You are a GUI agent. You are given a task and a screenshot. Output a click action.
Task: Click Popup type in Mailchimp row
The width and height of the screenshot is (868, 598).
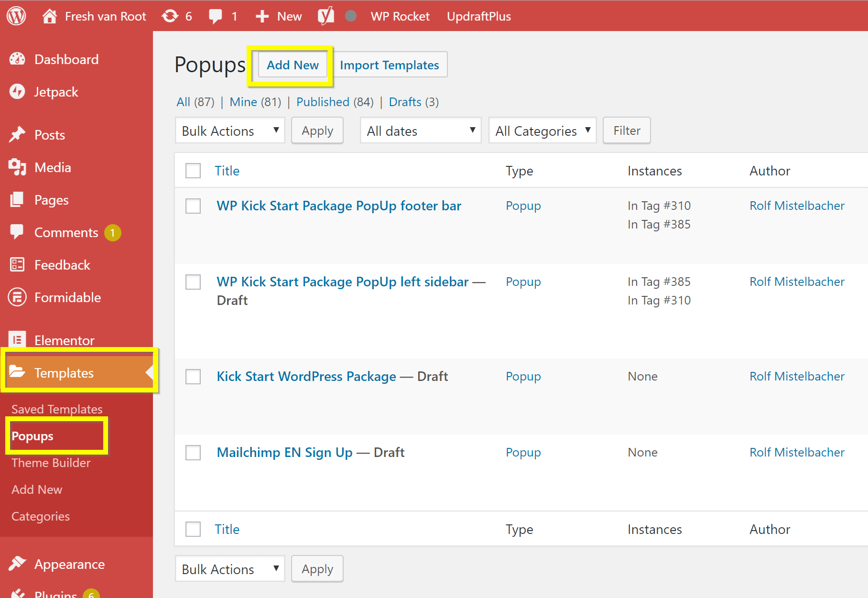click(523, 452)
